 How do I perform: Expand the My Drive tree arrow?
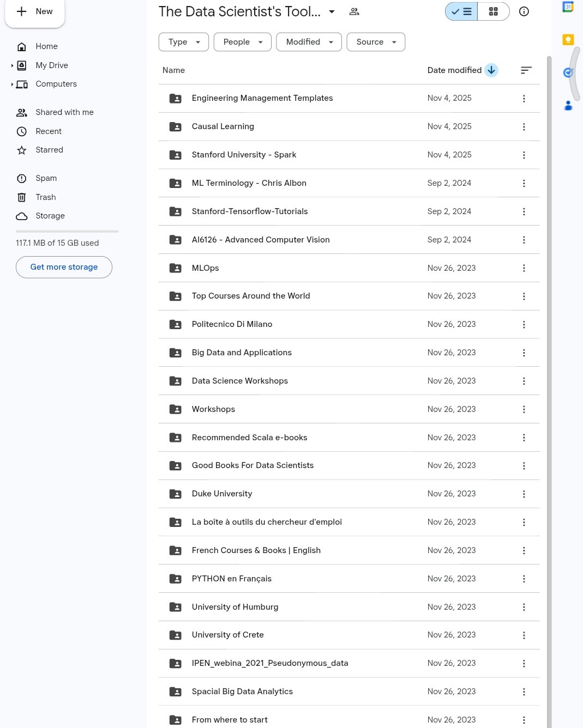click(x=12, y=65)
